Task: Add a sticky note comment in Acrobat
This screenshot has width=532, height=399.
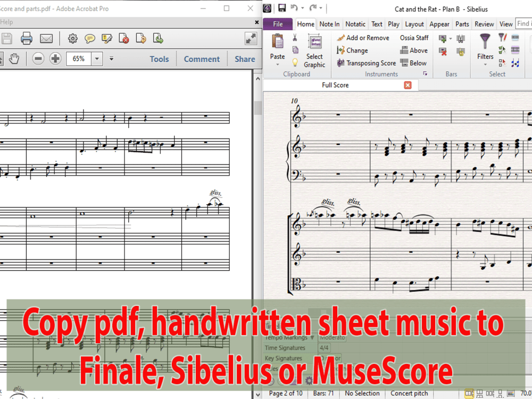Action: click(x=89, y=39)
